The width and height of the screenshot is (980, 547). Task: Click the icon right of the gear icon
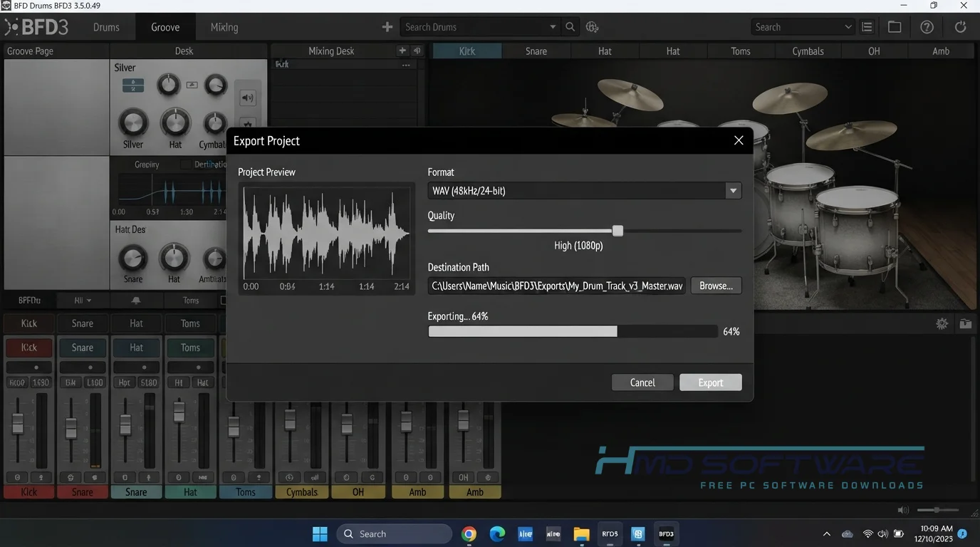pyautogui.click(x=965, y=323)
